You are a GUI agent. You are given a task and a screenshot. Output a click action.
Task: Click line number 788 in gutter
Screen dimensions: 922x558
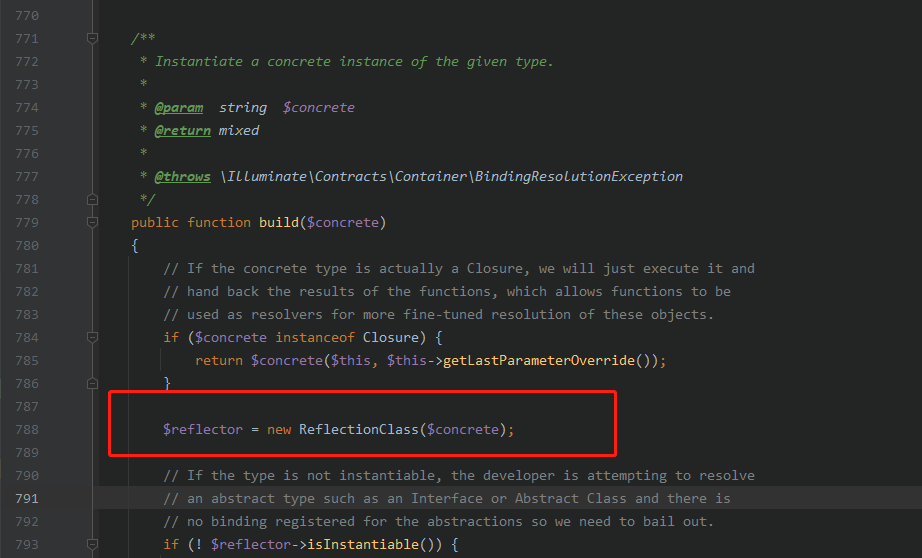pyautogui.click(x=27, y=430)
